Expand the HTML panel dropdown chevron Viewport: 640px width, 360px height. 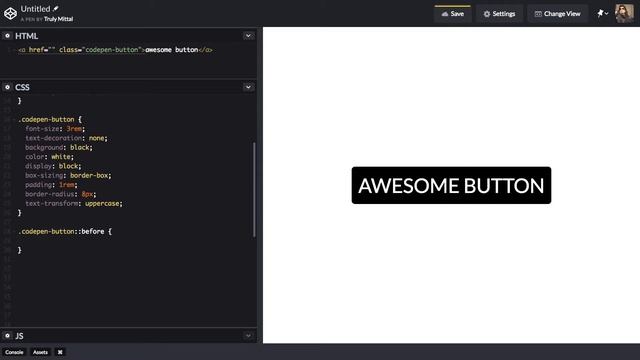[248, 36]
